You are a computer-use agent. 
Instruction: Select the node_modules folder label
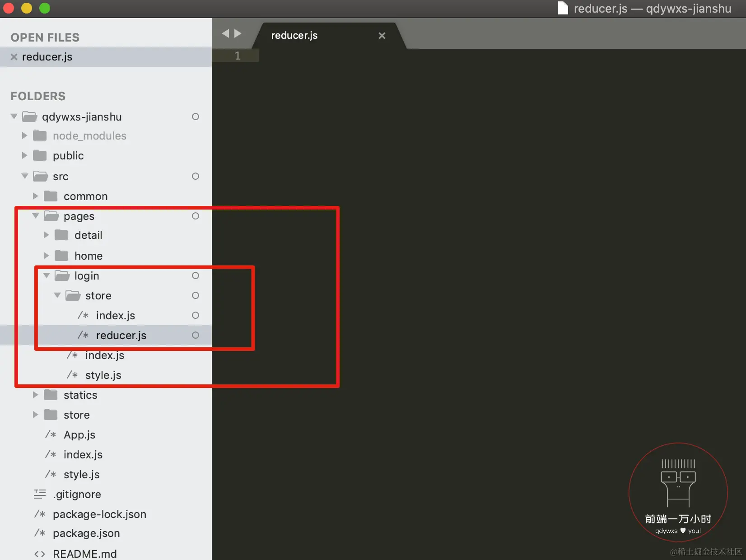(x=89, y=136)
